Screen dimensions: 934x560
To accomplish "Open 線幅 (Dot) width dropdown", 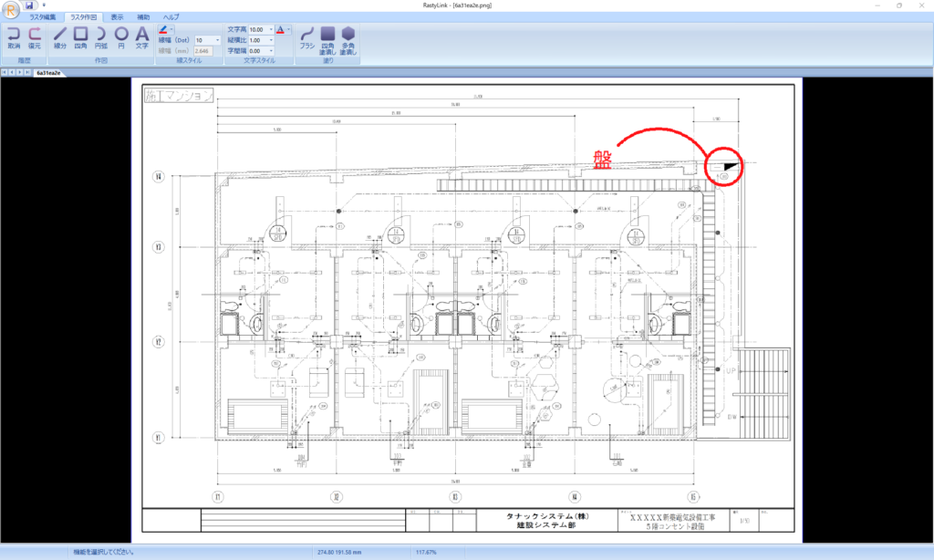I will pyautogui.click(x=217, y=40).
